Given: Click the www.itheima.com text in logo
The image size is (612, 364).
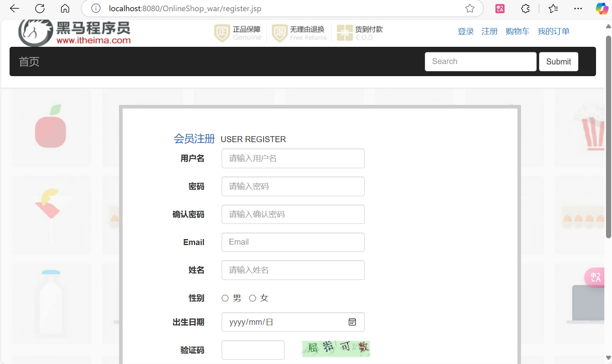Looking at the screenshot, I should point(93,40).
